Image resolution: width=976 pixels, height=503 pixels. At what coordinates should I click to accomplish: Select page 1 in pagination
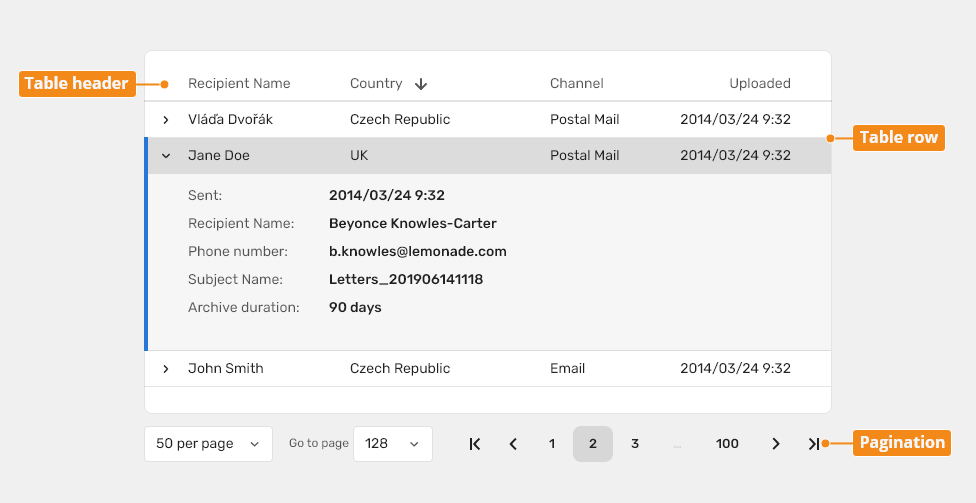pyautogui.click(x=551, y=444)
